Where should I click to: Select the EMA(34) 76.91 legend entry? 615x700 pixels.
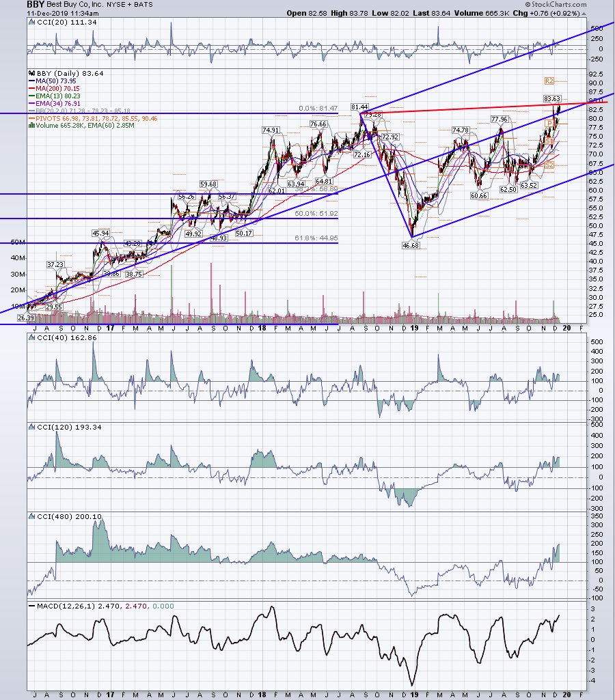[x=55, y=104]
